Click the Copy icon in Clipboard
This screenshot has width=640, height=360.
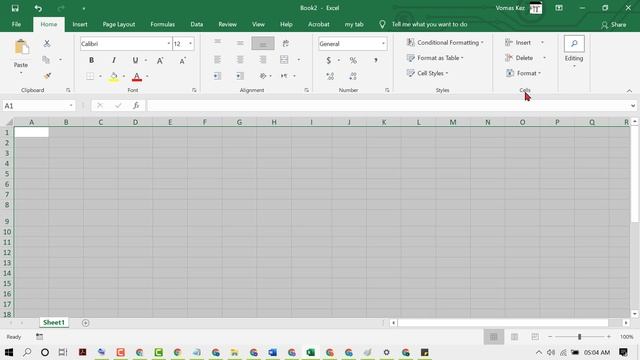pyautogui.click(x=46, y=60)
